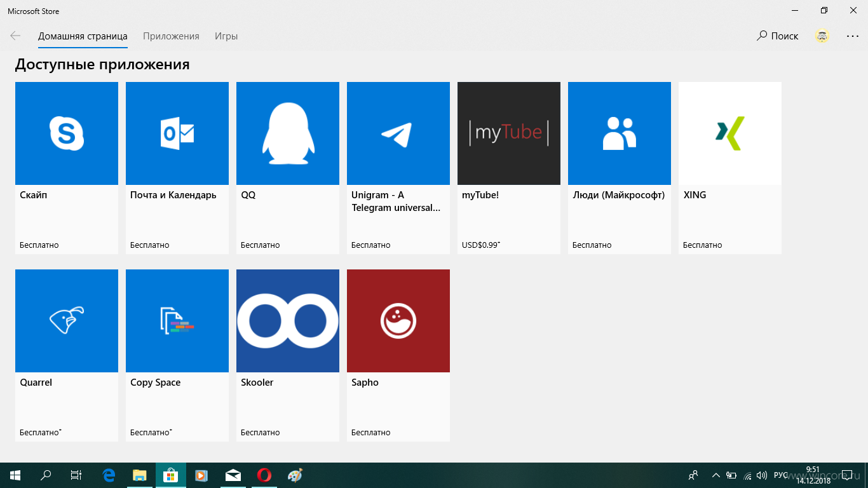Select Microsoft Store taskbar icon

click(x=171, y=475)
